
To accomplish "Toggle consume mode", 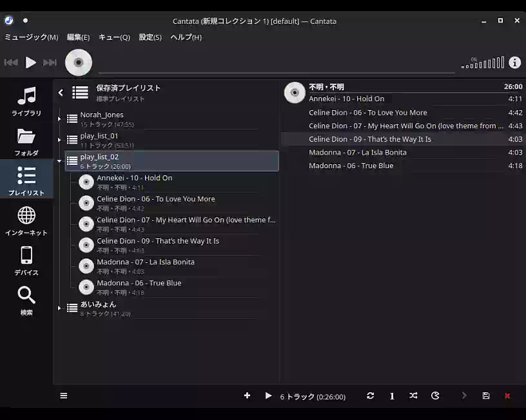I will click(435, 396).
